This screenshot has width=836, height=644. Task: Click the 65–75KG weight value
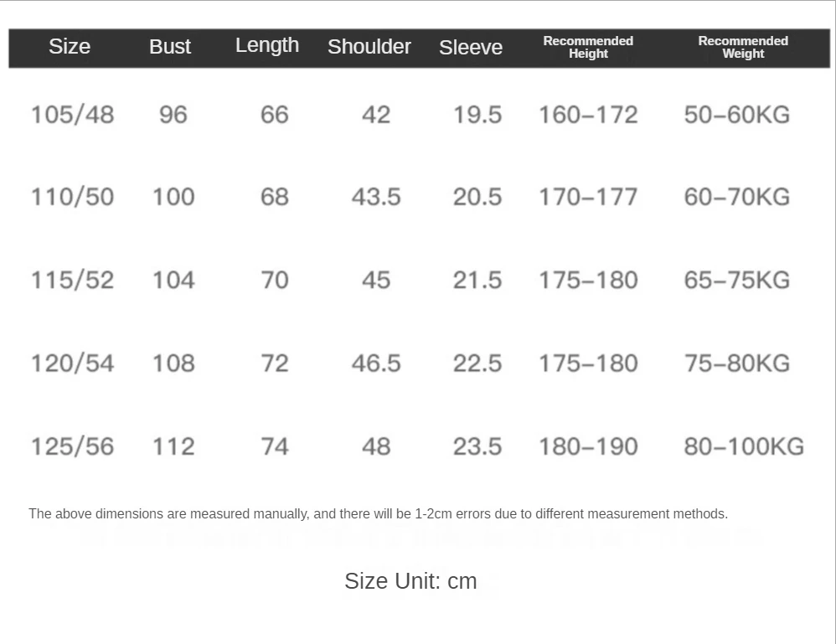(x=737, y=280)
